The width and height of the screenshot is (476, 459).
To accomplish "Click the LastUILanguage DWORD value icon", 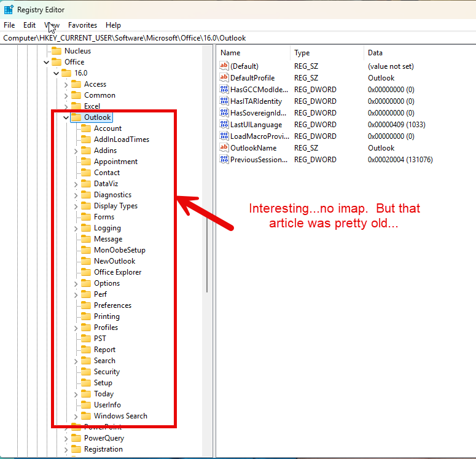I will 224,124.
